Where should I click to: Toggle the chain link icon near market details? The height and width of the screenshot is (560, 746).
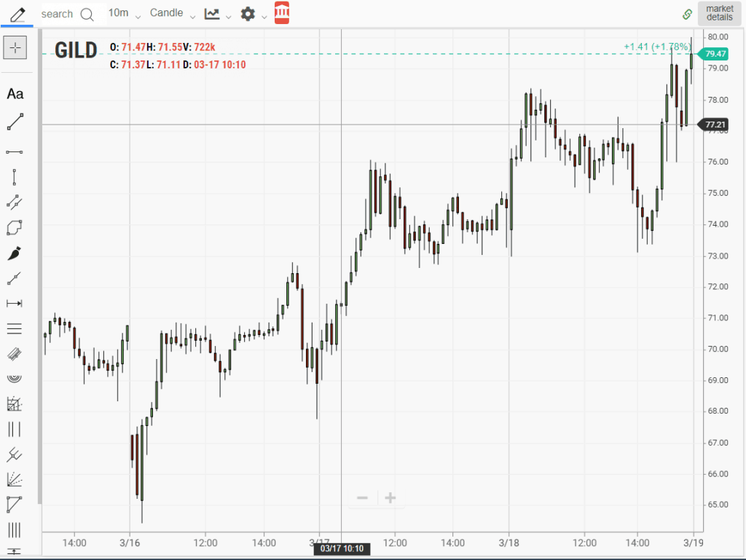pyautogui.click(x=686, y=14)
